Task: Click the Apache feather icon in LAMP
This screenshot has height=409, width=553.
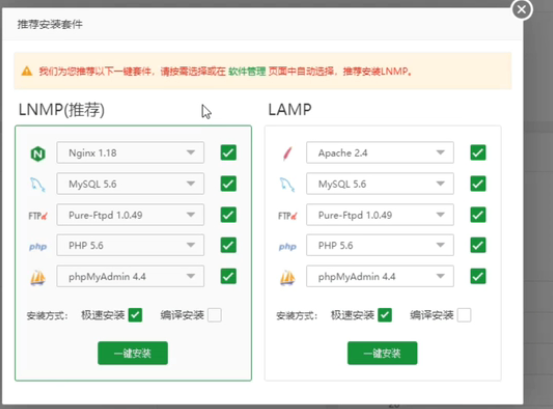Action: tap(287, 153)
